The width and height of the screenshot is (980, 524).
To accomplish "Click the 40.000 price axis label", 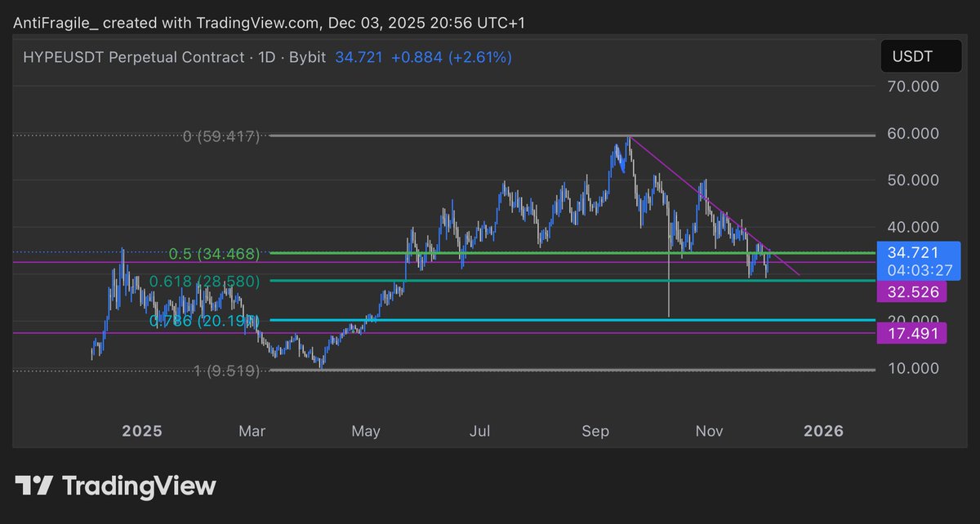I will (x=911, y=227).
